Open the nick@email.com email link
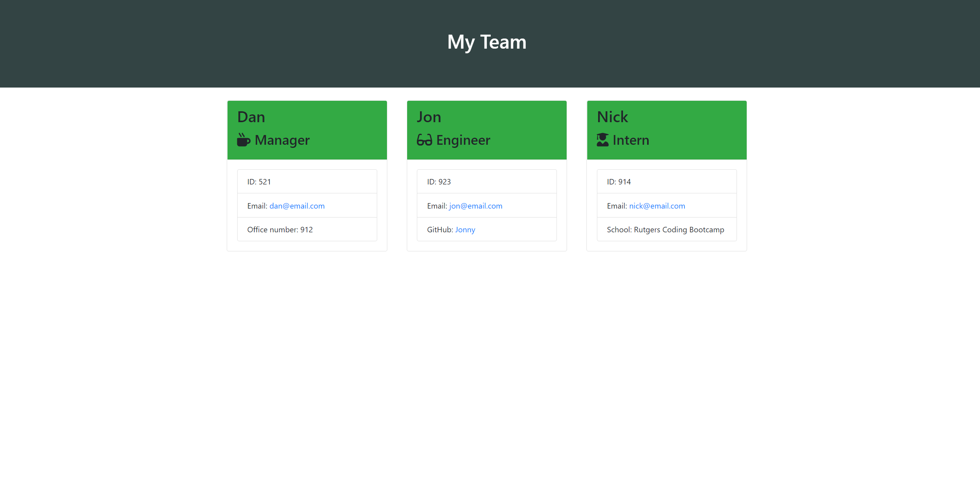Screen dimensions: 980x500 click(657, 206)
